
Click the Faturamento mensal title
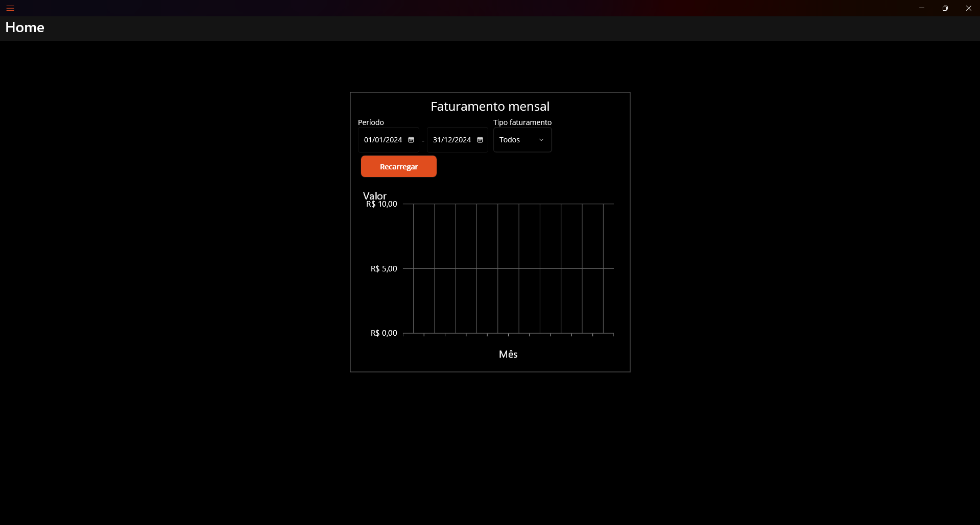coord(490,106)
